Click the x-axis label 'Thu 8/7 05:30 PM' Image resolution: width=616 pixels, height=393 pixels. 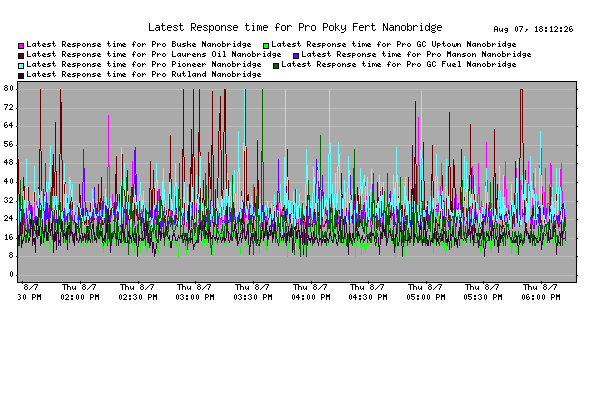(x=483, y=292)
